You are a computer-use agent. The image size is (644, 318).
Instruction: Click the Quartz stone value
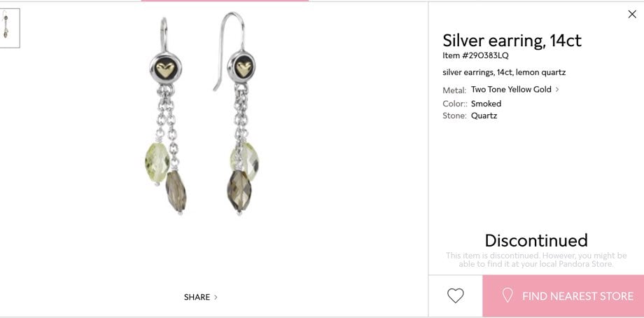click(484, 116)
